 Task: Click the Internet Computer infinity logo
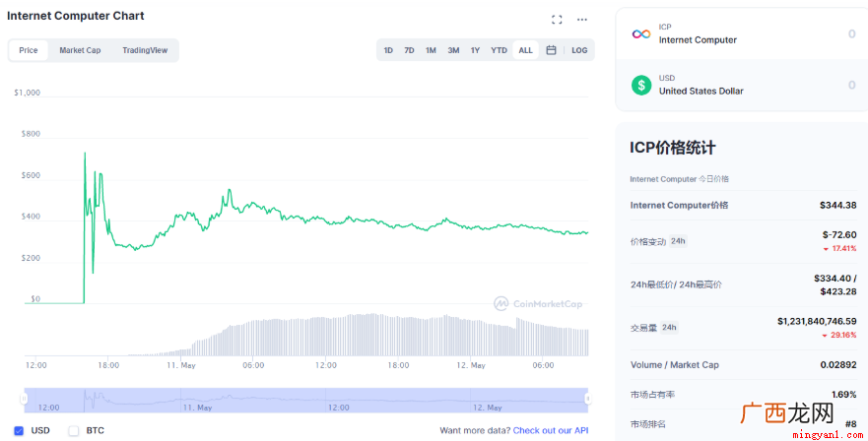click(641, 34)
